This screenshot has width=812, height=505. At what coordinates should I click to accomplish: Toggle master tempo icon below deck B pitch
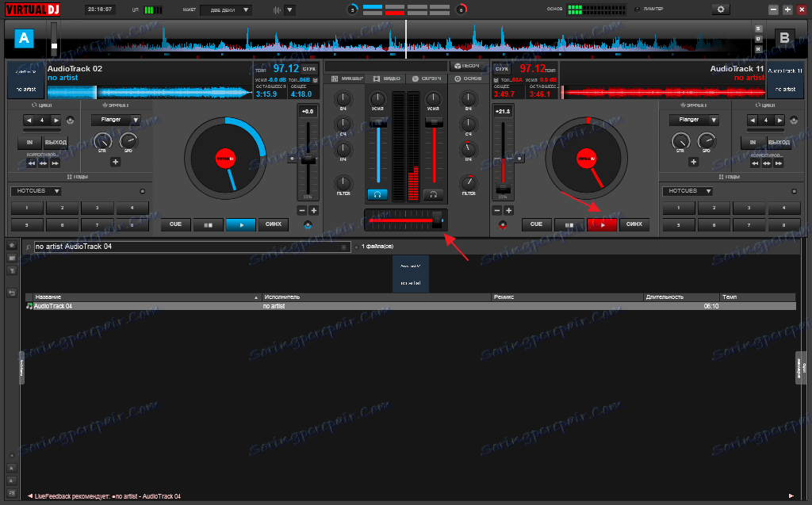(503, 225)
